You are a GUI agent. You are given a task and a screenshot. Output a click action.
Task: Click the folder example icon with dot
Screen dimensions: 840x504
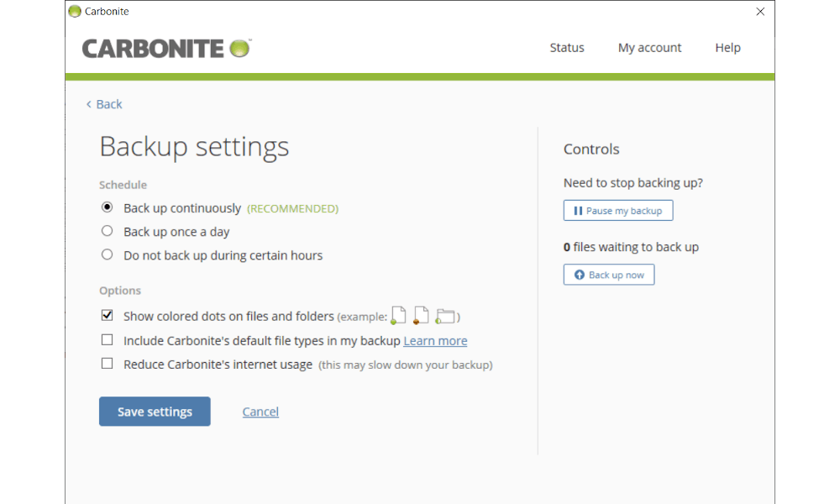coord(445,317)
